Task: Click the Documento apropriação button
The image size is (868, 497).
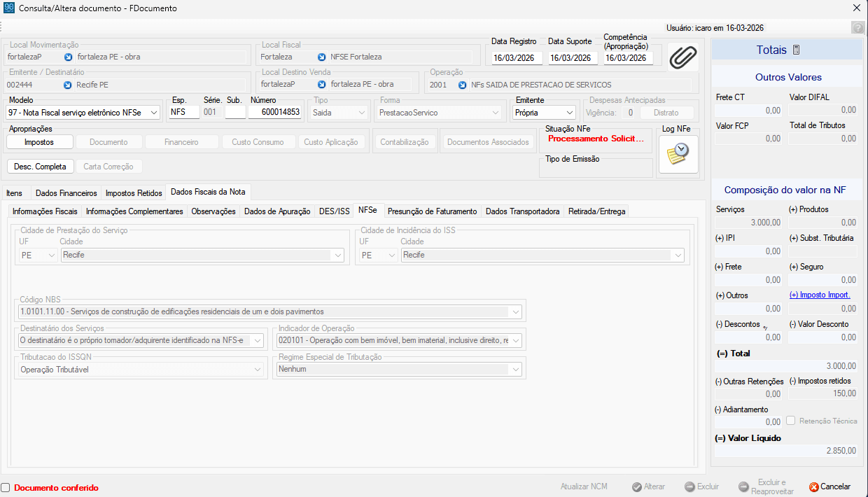Action: [108, 142]
